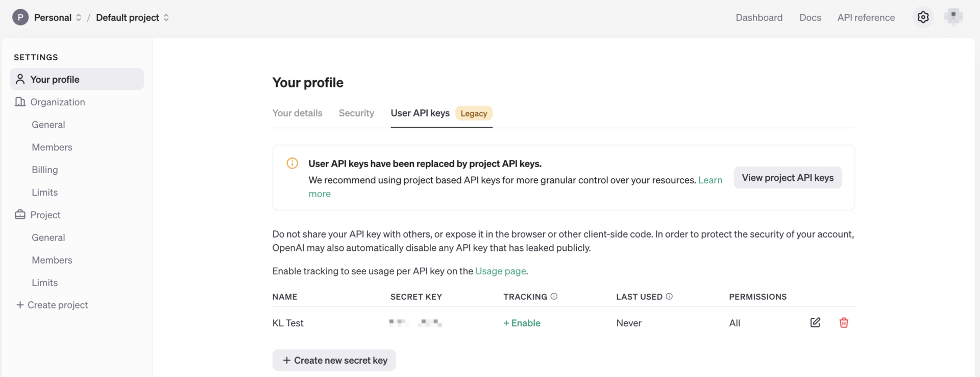
Task: Click the info icon in the banner
Action: click(x=292, y=163)
